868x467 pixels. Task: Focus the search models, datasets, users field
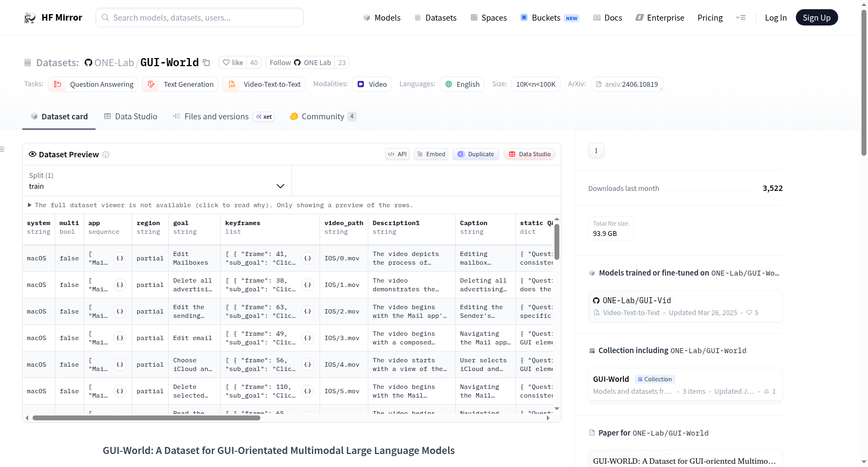[x=200, y=18]
